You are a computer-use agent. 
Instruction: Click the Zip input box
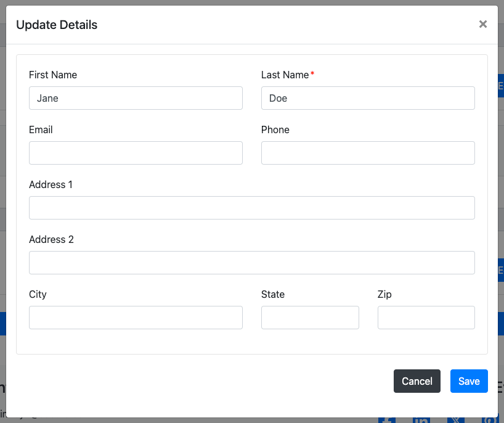(x=426, y=318)
